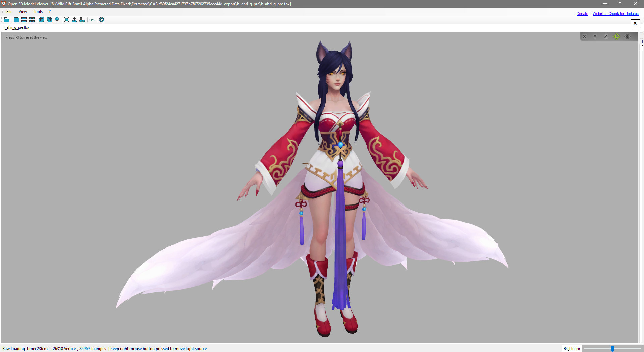Switch to two horizontal viewports layout
Screen dimensions: 644x352
point(24,20)
